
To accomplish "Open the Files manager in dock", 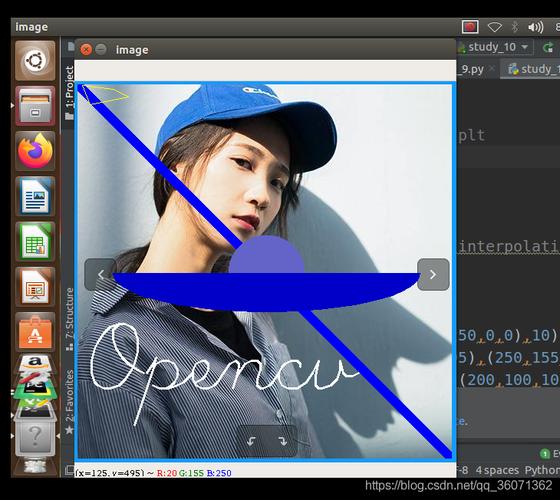I will click(x=35, y=106).
